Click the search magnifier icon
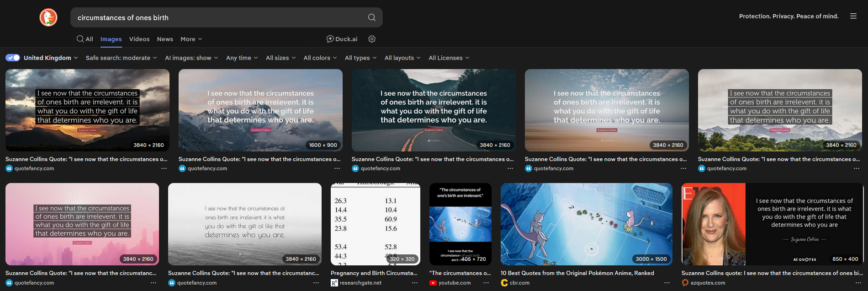The image size is (868, 291). point(371,17)
